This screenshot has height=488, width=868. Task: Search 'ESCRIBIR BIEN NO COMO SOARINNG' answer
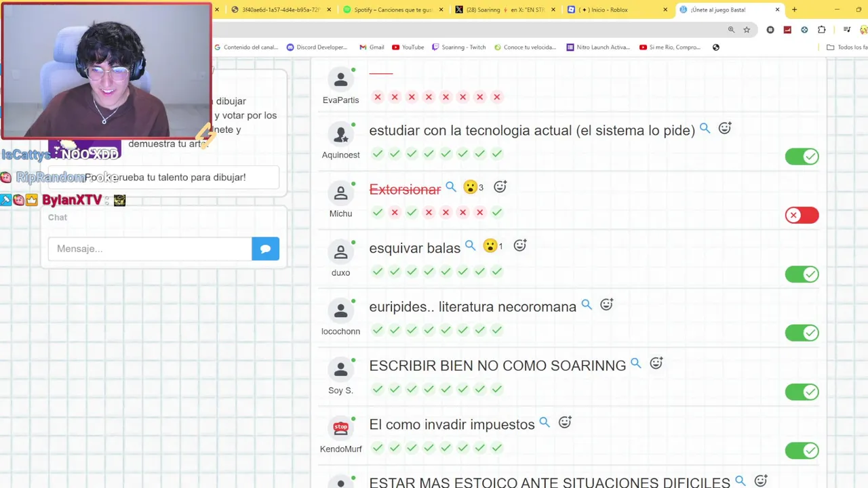point(636,363)
